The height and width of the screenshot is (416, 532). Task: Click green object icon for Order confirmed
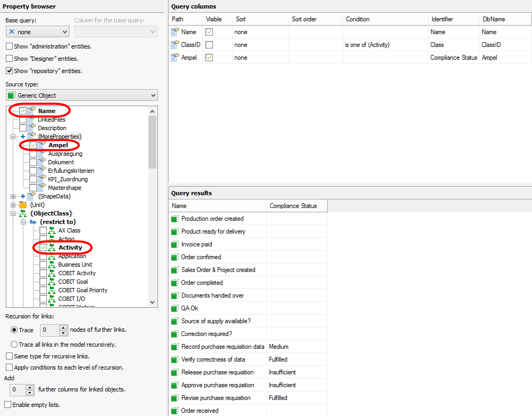(x=174, y=257)
